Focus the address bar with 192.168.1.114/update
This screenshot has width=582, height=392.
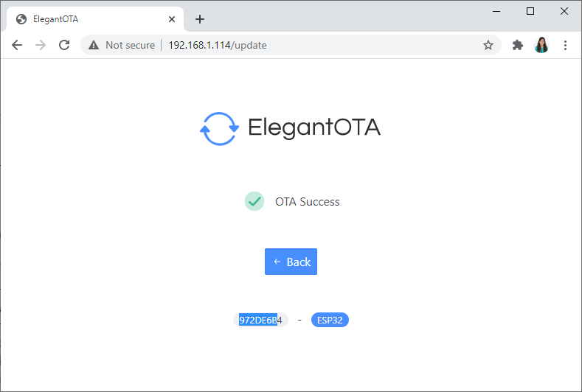[x=295, y=45]
